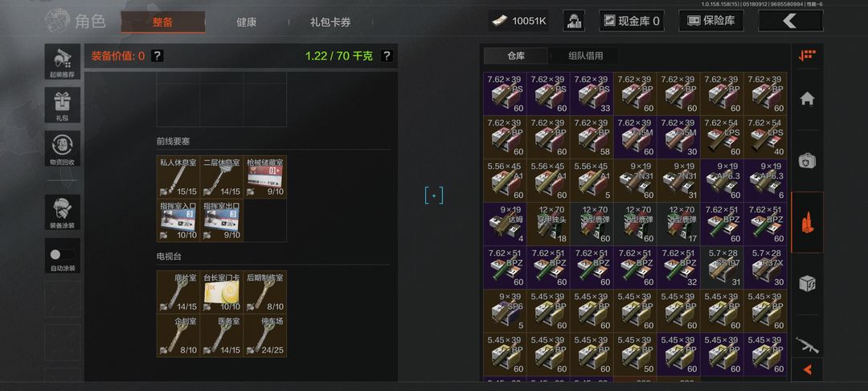This screenshot has height=391, width=868.
Task: Click the home category icon in sidebar
Action: 807,99
